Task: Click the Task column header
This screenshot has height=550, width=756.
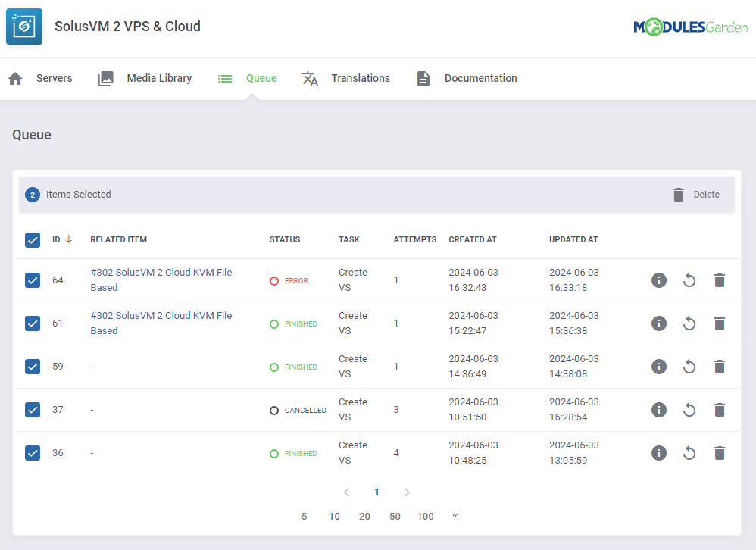Action: (349, 239)
